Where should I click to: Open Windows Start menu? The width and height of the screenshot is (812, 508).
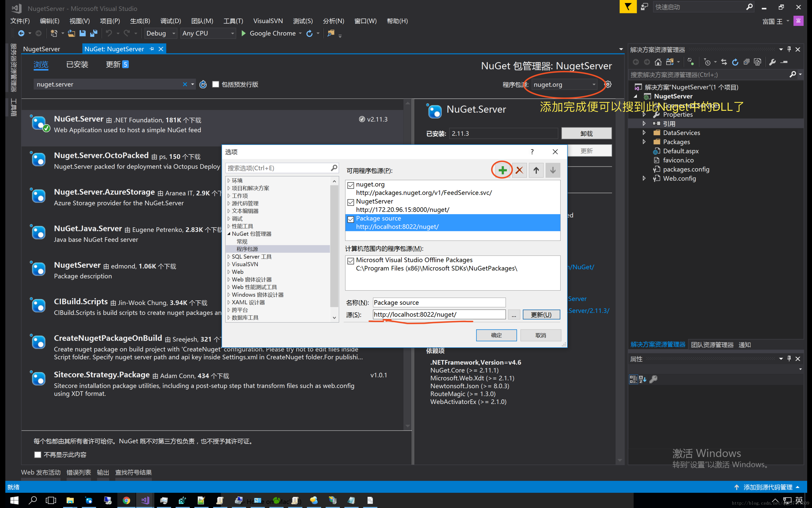[x=14, y=500]
